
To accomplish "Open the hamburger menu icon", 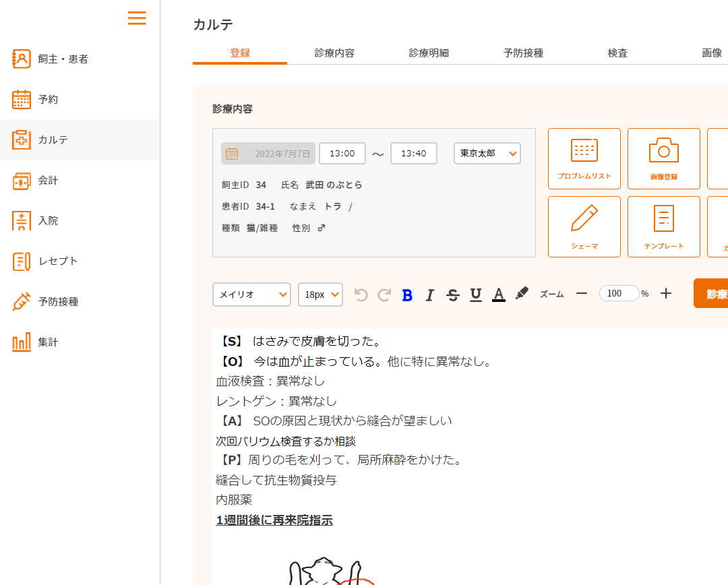I will click(137, 18).
